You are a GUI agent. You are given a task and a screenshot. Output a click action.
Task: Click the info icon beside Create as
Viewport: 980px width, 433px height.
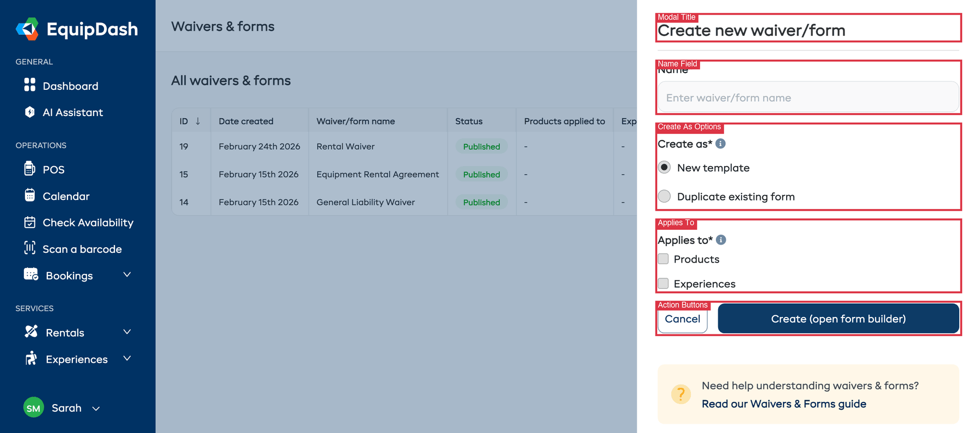(x=720, y=144)
